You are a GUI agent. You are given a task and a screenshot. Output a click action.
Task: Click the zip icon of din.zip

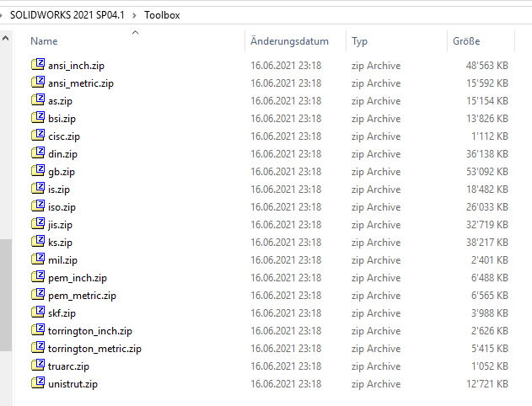pyautogui.click(x=38, y=152)
